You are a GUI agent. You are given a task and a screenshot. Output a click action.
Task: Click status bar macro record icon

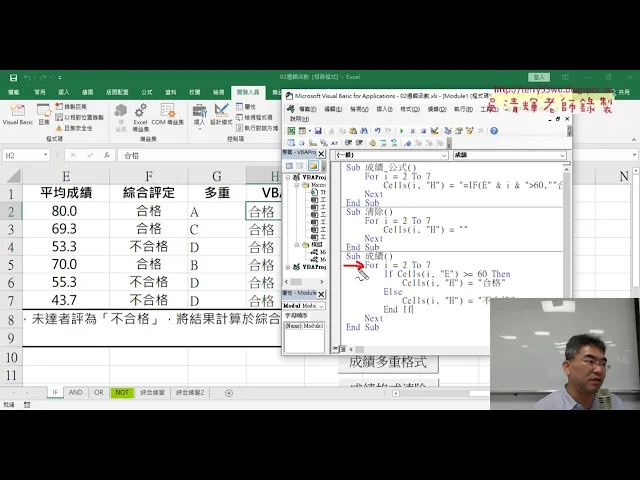pyautogui.click(x=27, y=405)
